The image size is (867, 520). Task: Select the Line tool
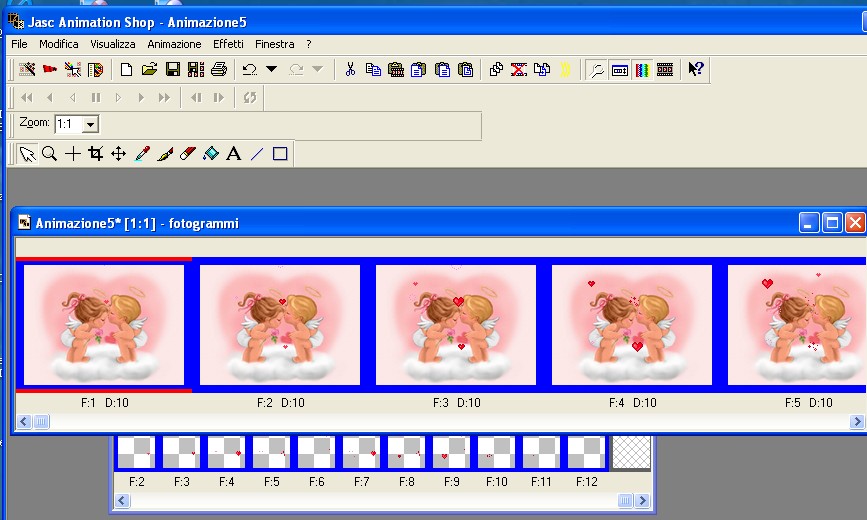257,153
